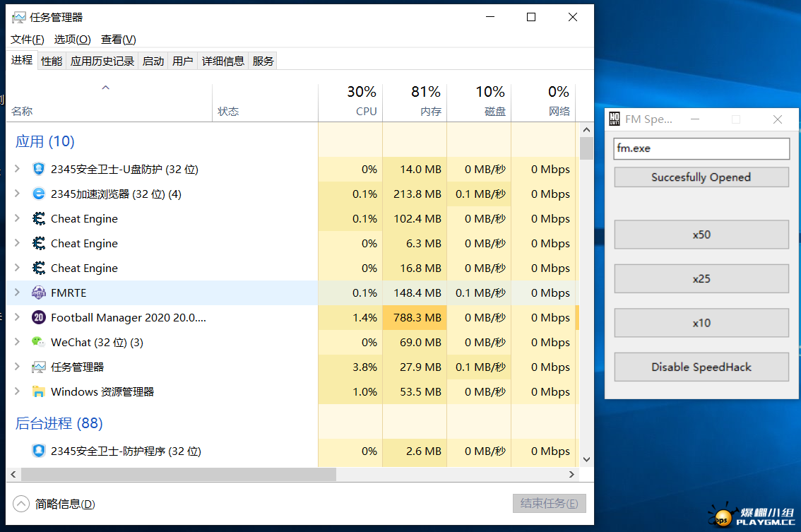Click the 2345安全卫士-防护程序 background process icon

(x=39, y=451)
